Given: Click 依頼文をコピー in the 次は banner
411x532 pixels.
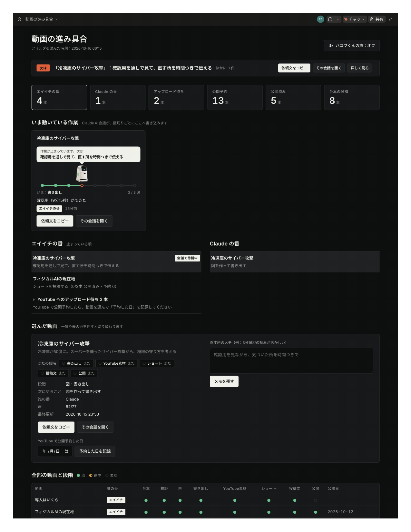Looking at the screenshot, I should tap(294, 68).
